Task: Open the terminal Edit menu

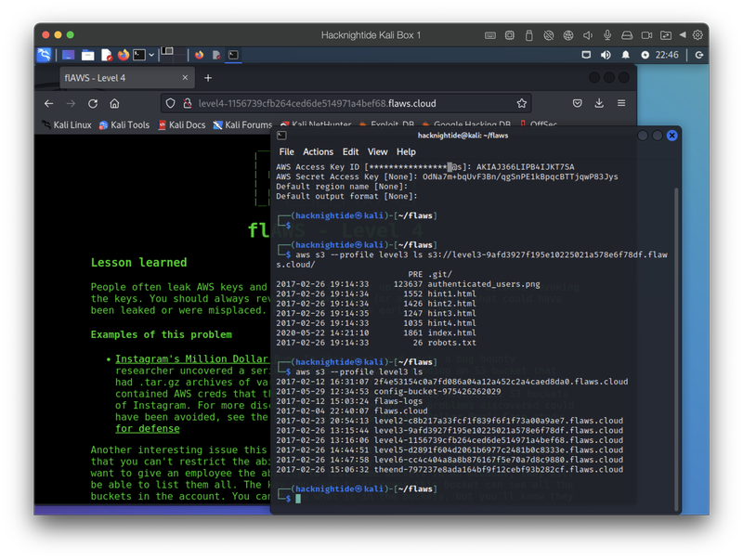Action: 350,151
